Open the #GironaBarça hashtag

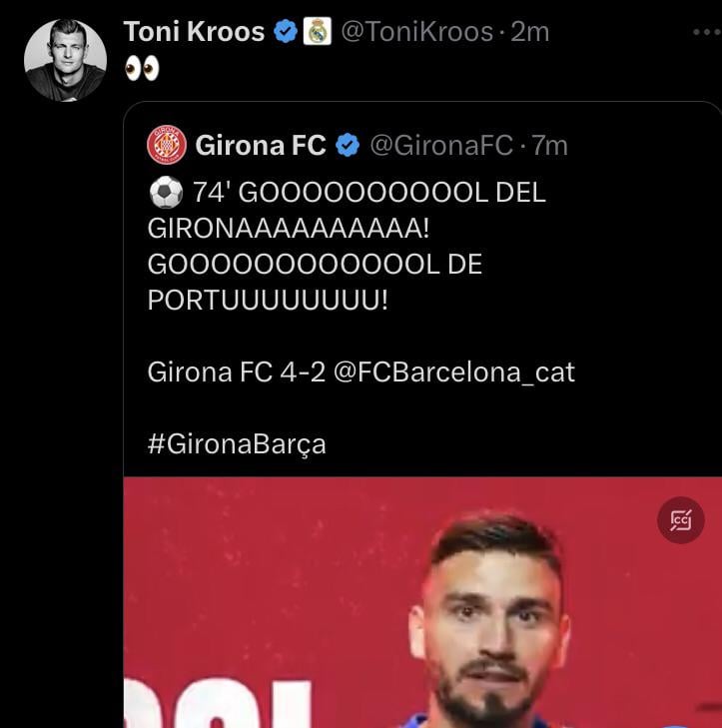coord(237,443)
